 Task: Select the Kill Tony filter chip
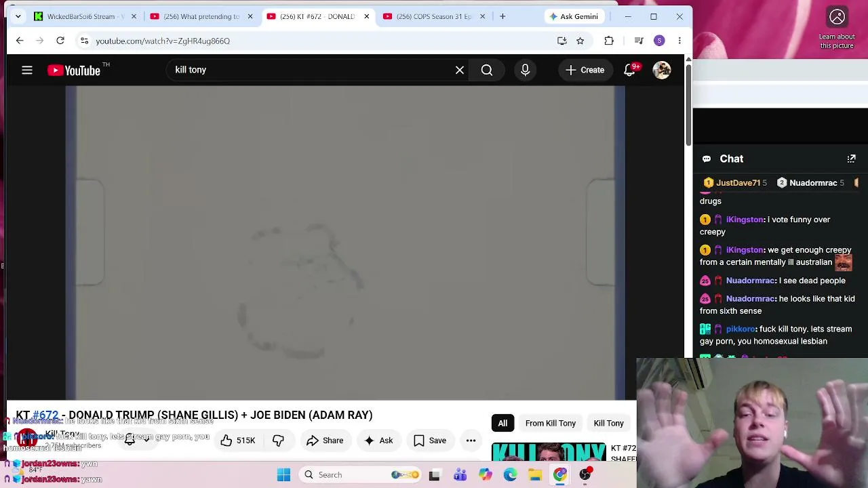[609, 423]
